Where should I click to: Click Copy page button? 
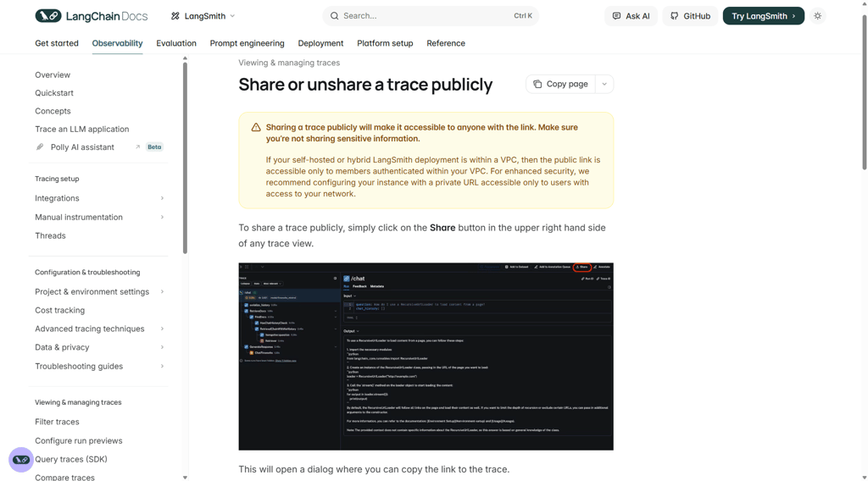point(561,84)
